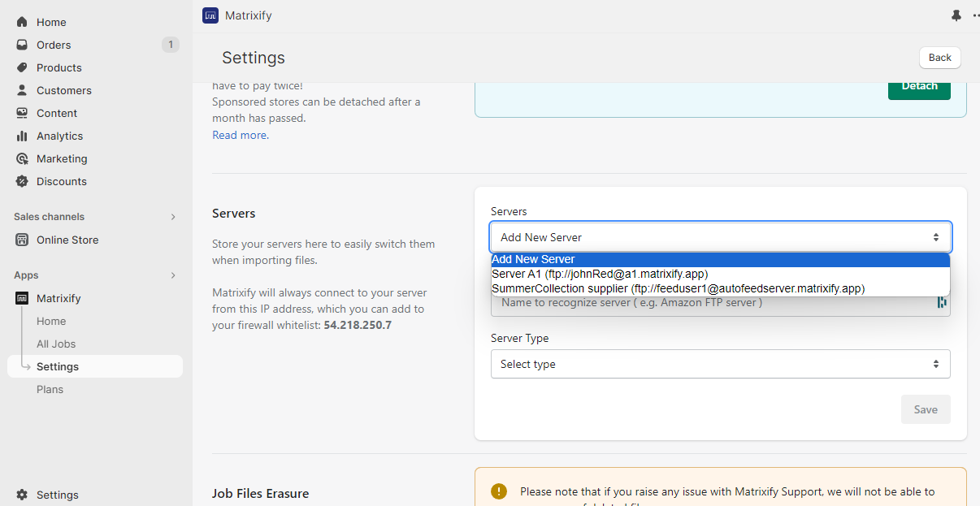Click the Analytics bar chart icon
The height and width of the screenshot is (506, 980).
[x=22, y=136]
